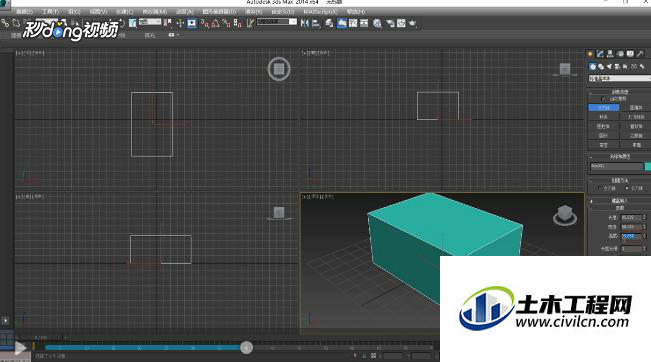
Task: Collapse the Creation Method rollout
Action: (x=619, y=181)
